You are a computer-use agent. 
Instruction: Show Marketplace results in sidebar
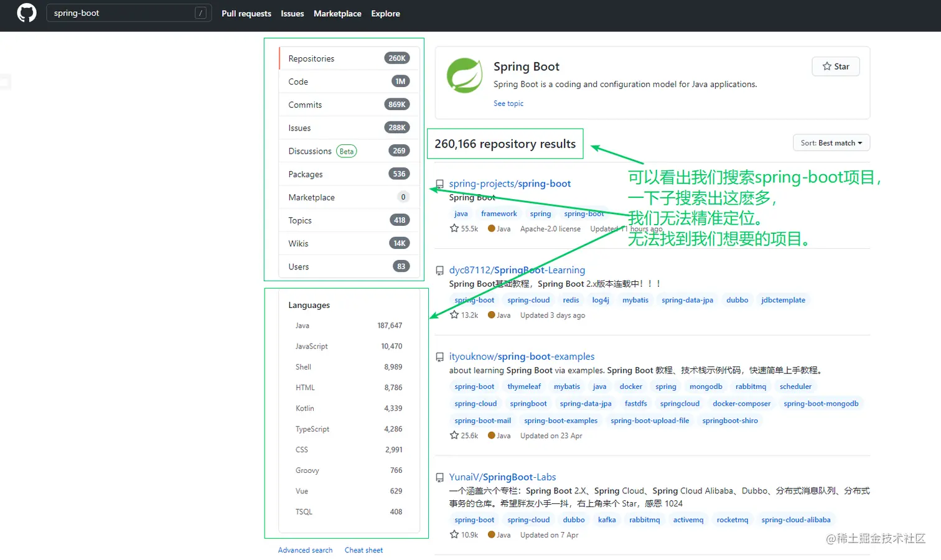click(x=349, y=197)
